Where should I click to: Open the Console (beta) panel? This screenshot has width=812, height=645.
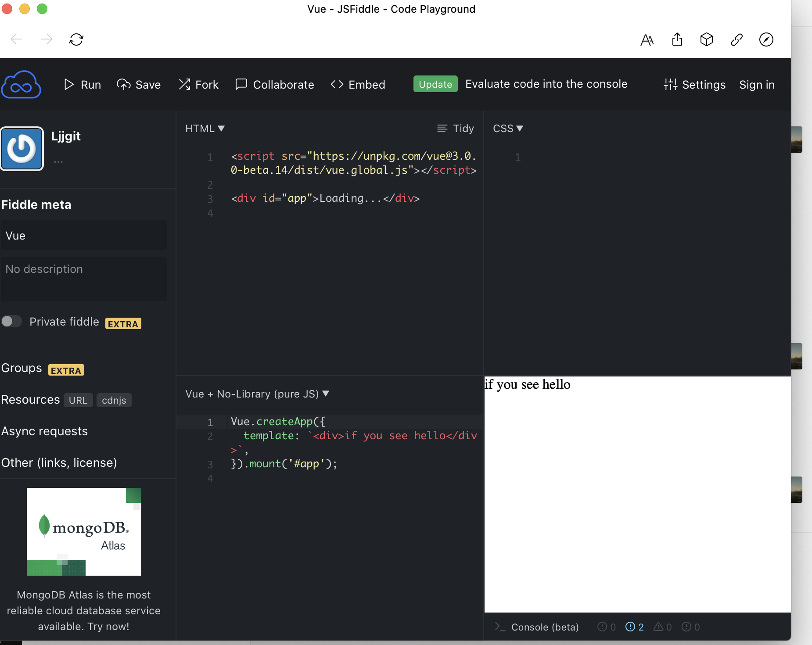click(536, 627)
